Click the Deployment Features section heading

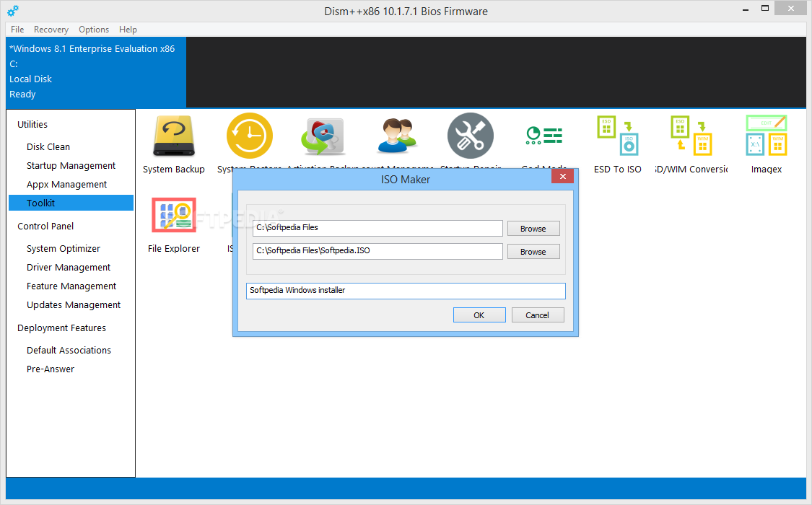61,328
